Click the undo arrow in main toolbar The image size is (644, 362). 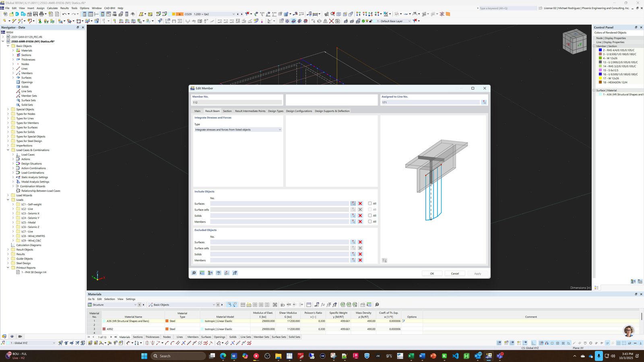(64, 14)
